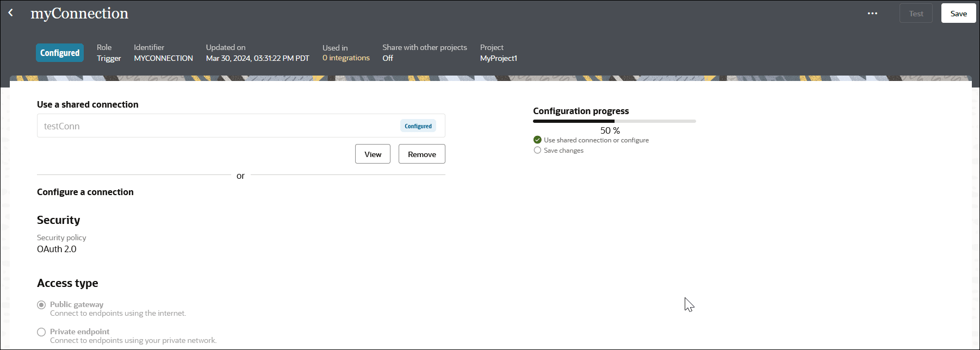Click the Trigger role value
This screenshot has width=980, height=350.
(x=109, y=58)
